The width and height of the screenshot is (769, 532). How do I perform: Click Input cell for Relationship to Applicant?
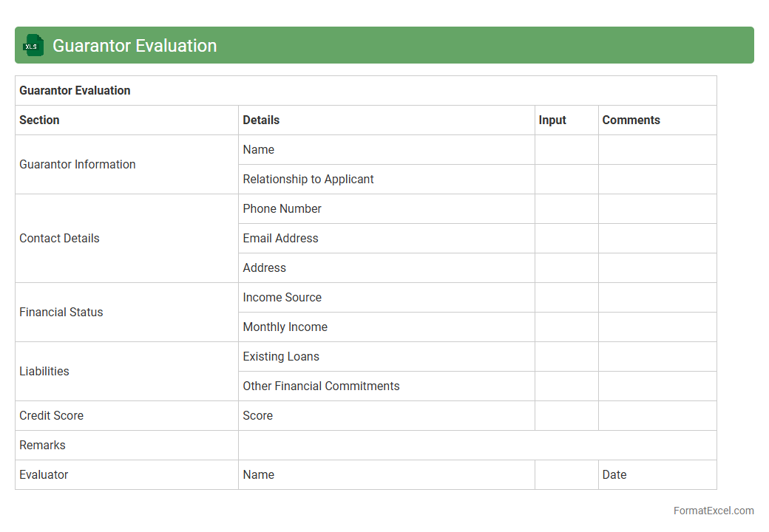tap(566, 180)
